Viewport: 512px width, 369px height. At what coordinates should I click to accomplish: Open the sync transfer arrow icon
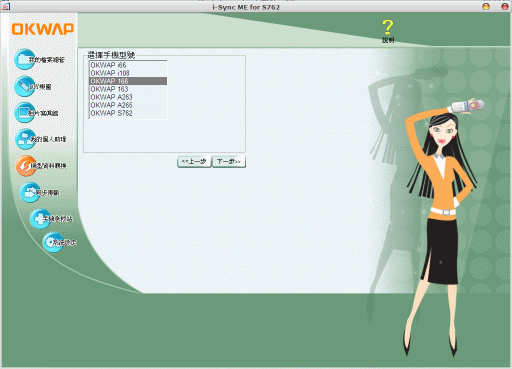[30, 192]
